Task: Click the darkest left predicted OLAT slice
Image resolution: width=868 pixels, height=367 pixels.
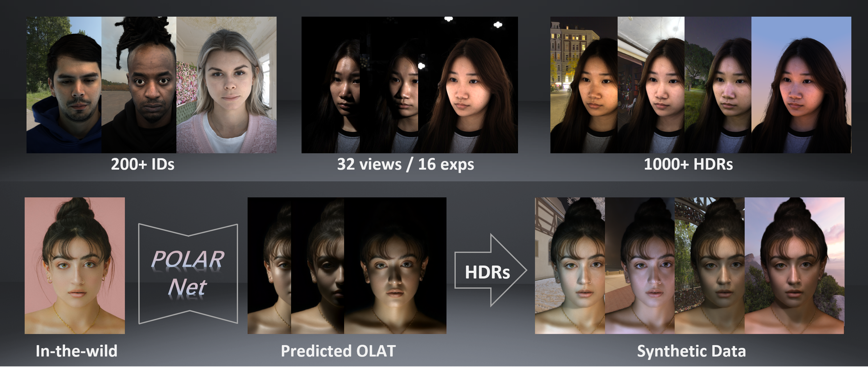Action: [x=269, y=266]
